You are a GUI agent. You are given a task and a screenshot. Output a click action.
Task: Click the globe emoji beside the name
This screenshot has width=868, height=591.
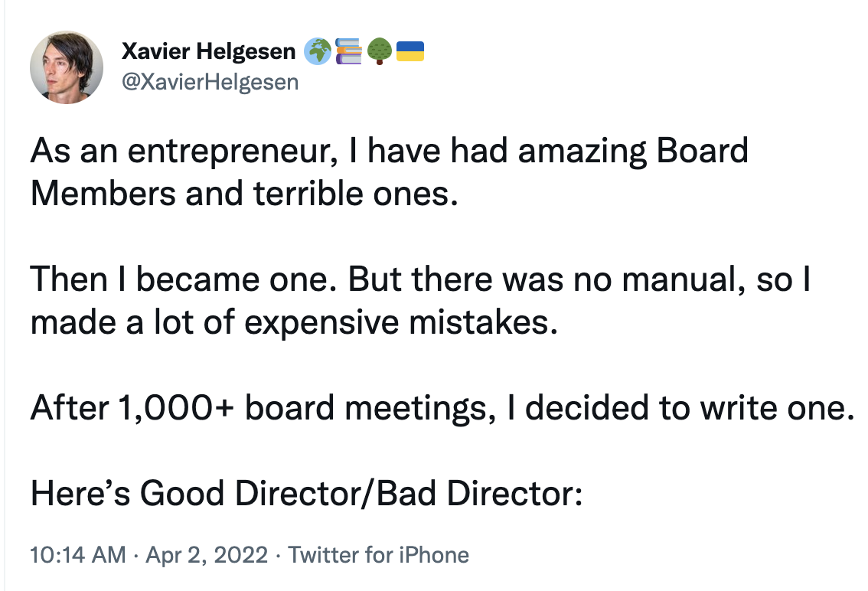[x=316, y=52]
